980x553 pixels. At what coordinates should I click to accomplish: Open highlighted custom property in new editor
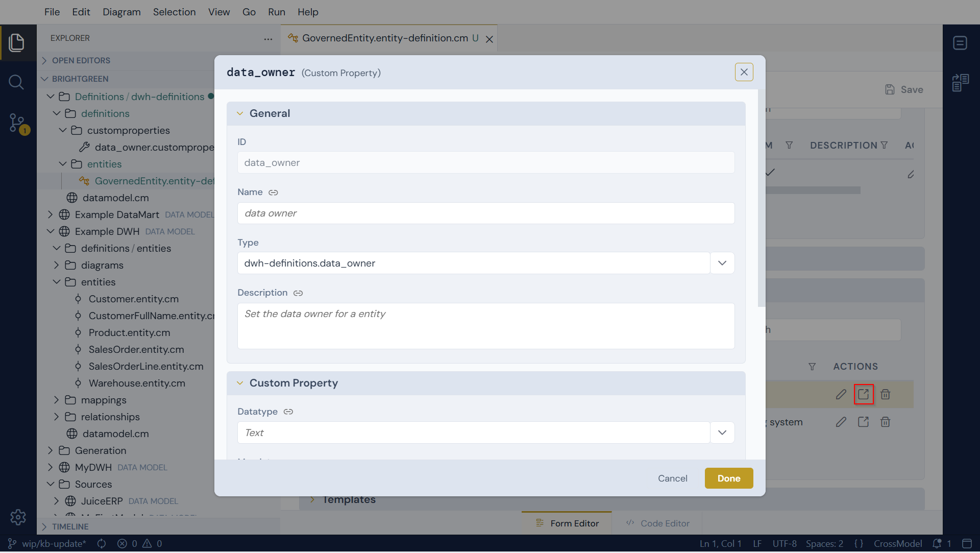click(x=864, y=394)
